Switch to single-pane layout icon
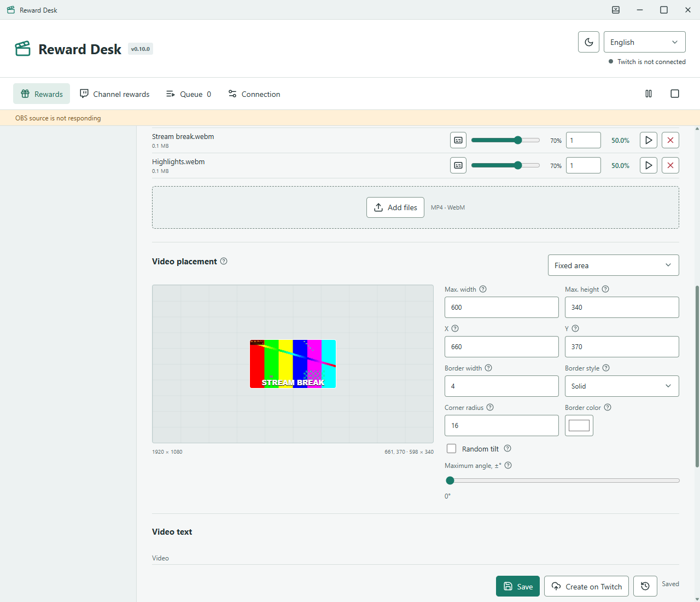 pyautogui.click(x=675, y=94)
